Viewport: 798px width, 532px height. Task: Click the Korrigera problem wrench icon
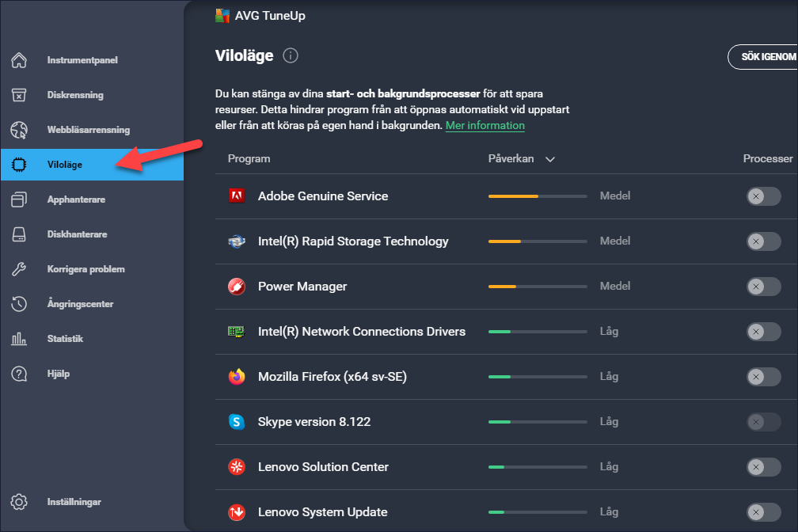click(19, 269)
